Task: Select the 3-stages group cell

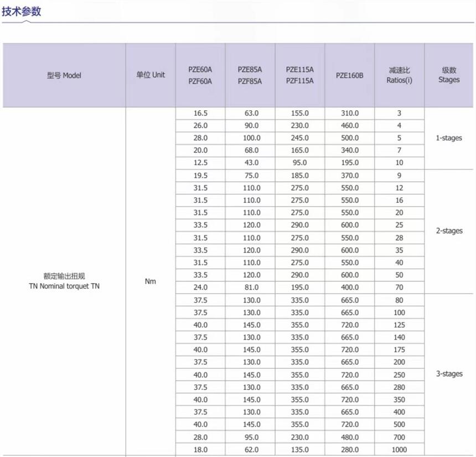Action: (449, 374)
